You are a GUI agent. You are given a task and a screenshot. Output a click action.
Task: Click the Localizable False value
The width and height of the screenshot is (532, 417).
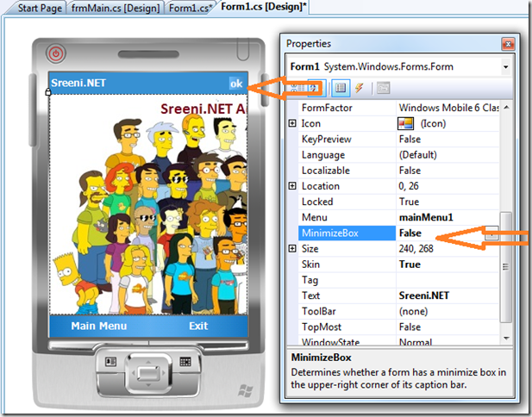[410, 171]
